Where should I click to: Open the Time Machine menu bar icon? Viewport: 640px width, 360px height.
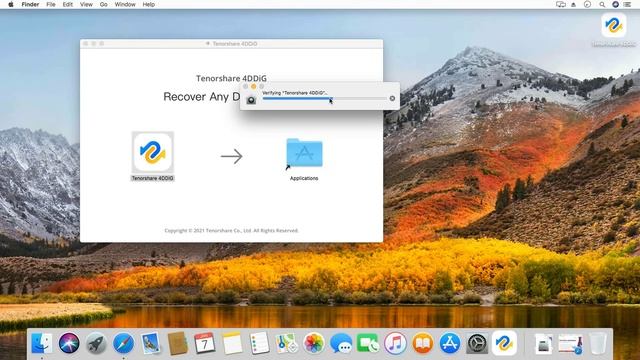587,4
